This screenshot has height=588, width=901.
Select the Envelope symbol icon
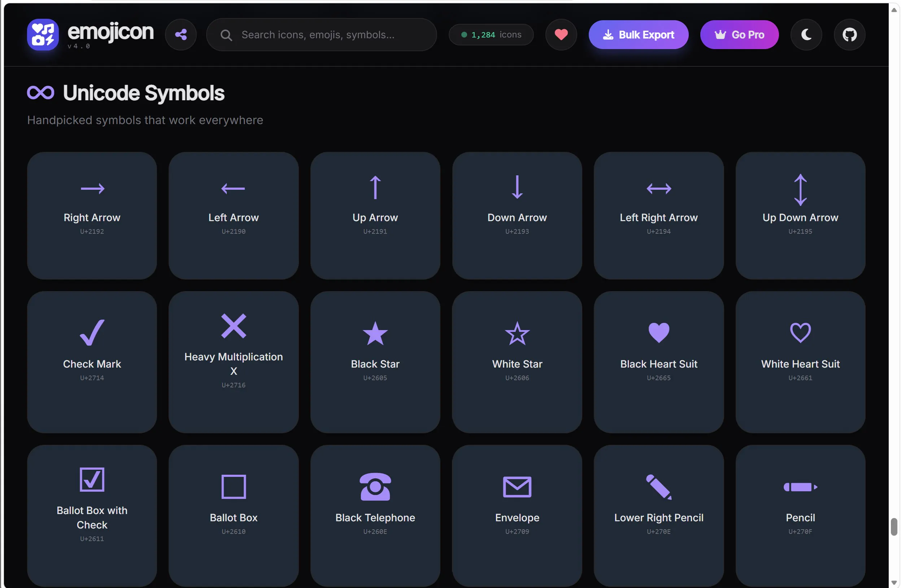(517, 487)
